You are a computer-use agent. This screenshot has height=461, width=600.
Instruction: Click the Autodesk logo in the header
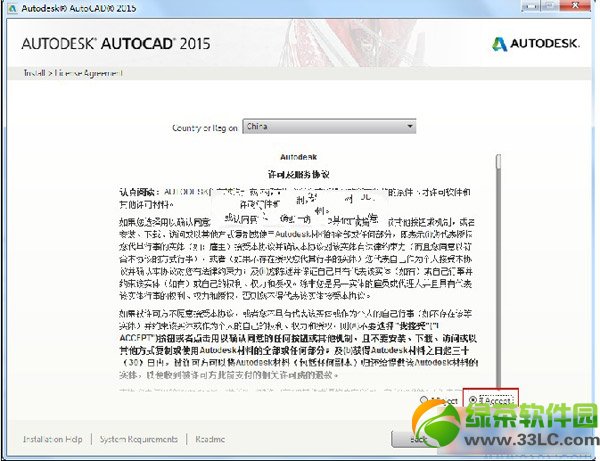click(535, 44)
